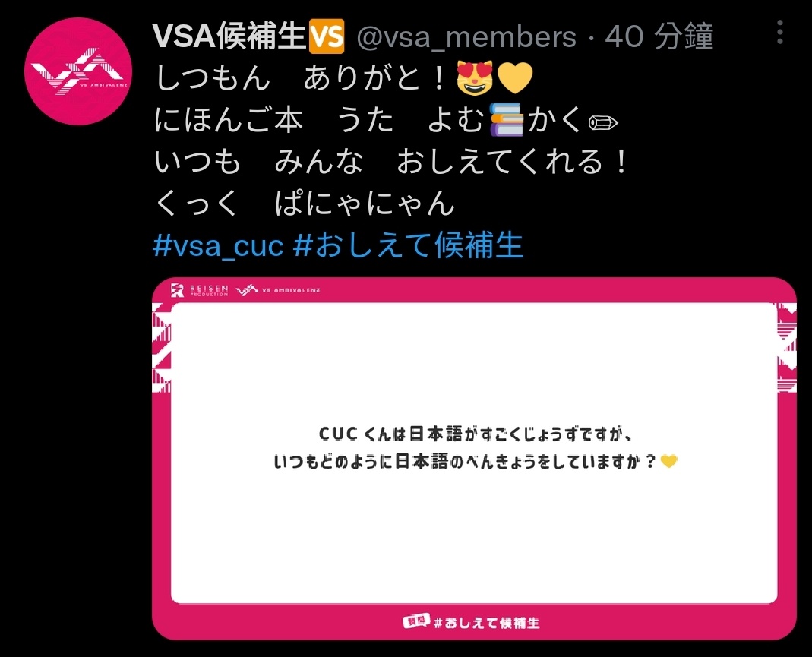812x657 pixels.
Task: Click the yellow heart emoji in tweet
Action: coord(515,78)
